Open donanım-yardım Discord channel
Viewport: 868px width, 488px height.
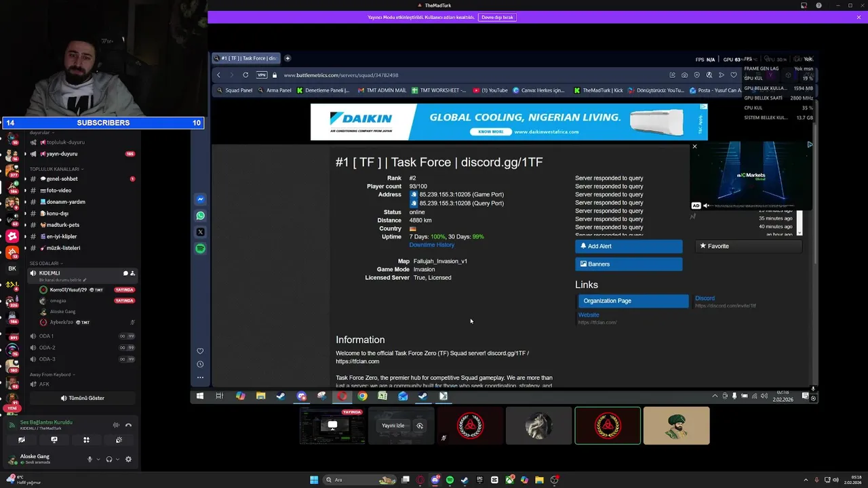tap(80, 202)
